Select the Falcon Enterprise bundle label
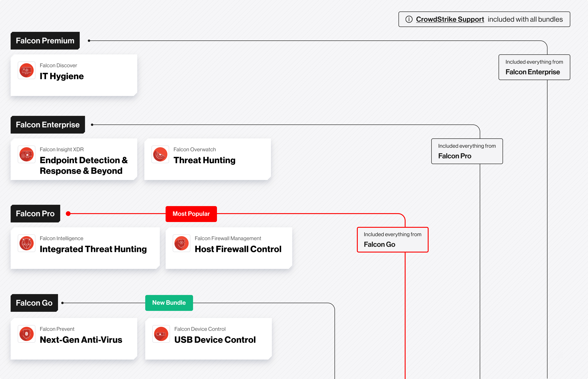This screenshot has height=379, width=588. coord(48,125)
